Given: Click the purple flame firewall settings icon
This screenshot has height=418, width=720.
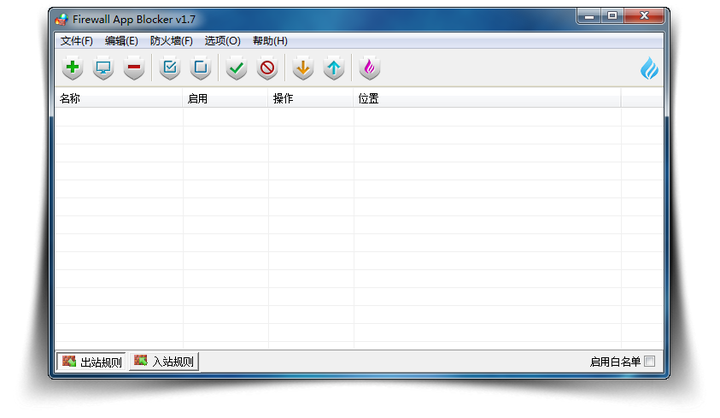Looking at the screenshot, I should click(370, 68).
